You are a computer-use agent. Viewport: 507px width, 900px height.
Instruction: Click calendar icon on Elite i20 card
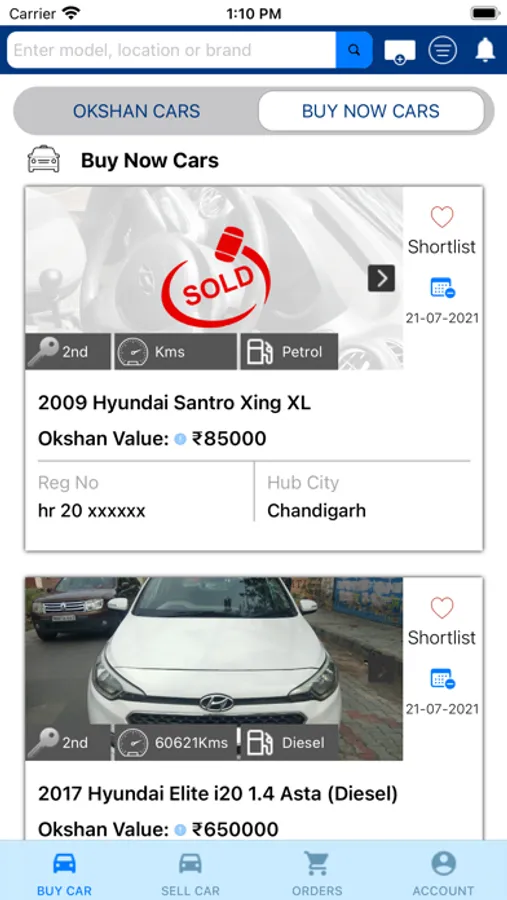[443, 679]
